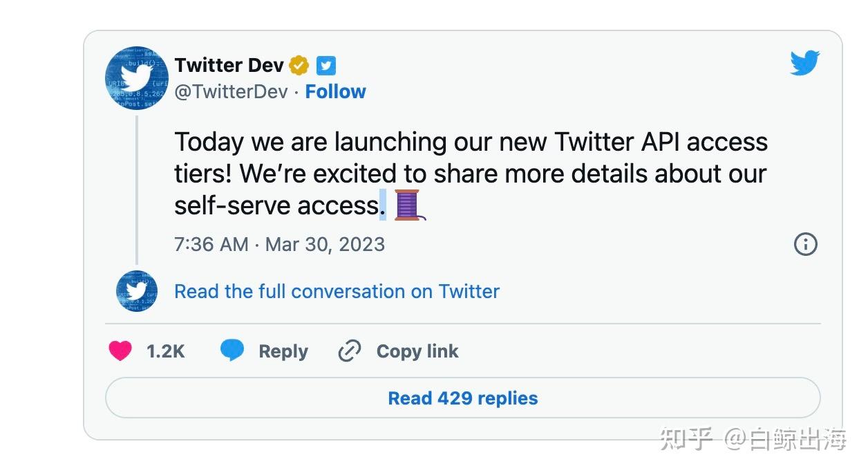Click the Twitter bird logo at top right
This screenshot has height=473, width=868.
pyautogui.click(x=804, y=64)
